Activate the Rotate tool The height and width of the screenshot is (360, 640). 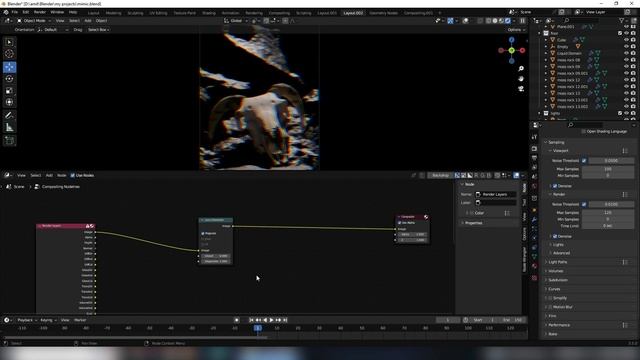point(9,79)
